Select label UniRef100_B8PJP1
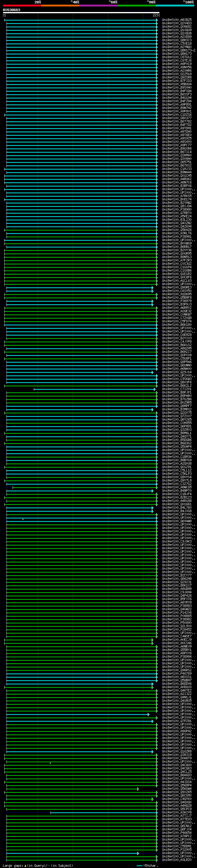197x868 pixels. [x=177, y=393]
